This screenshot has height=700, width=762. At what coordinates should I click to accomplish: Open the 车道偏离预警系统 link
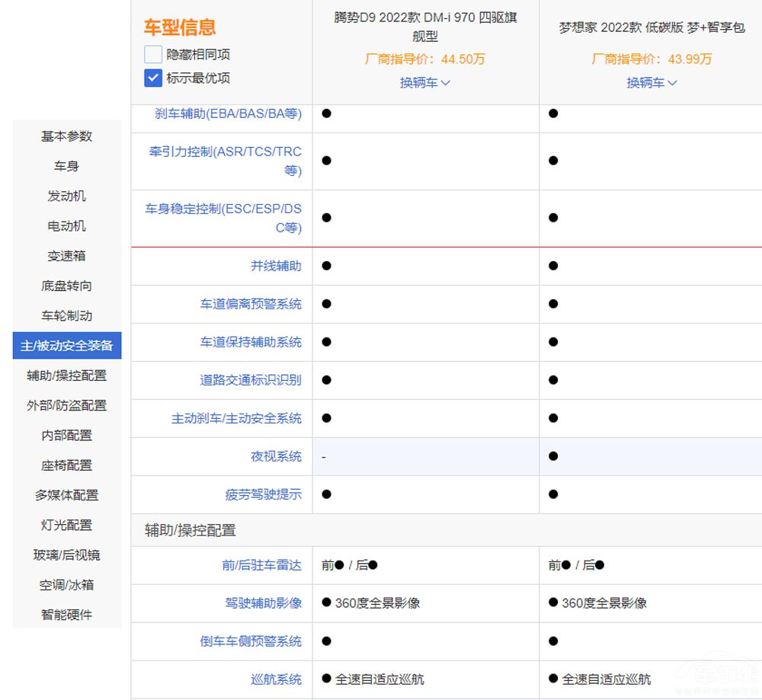coord(251,304)
